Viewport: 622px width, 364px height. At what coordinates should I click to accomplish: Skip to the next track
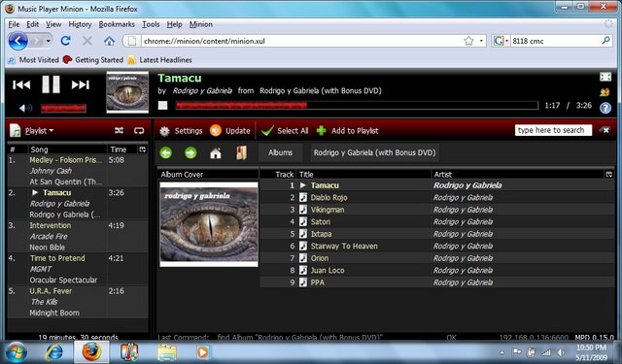coord(80,84)
